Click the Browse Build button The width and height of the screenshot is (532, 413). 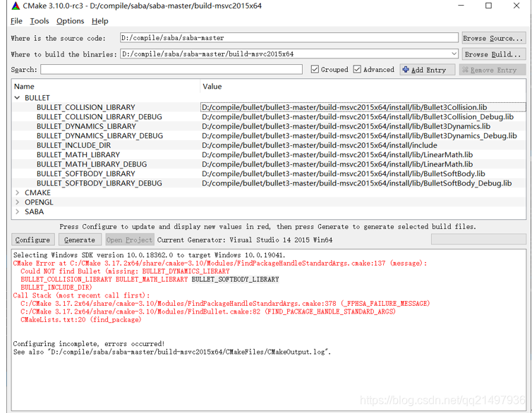493,54
